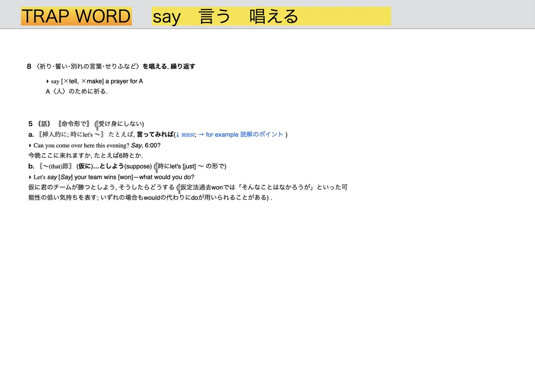This screenshot has width=535, height=392.
Task: Click the yellow 'say 言う 唱える' heading
Action: [x=271, y=16]
